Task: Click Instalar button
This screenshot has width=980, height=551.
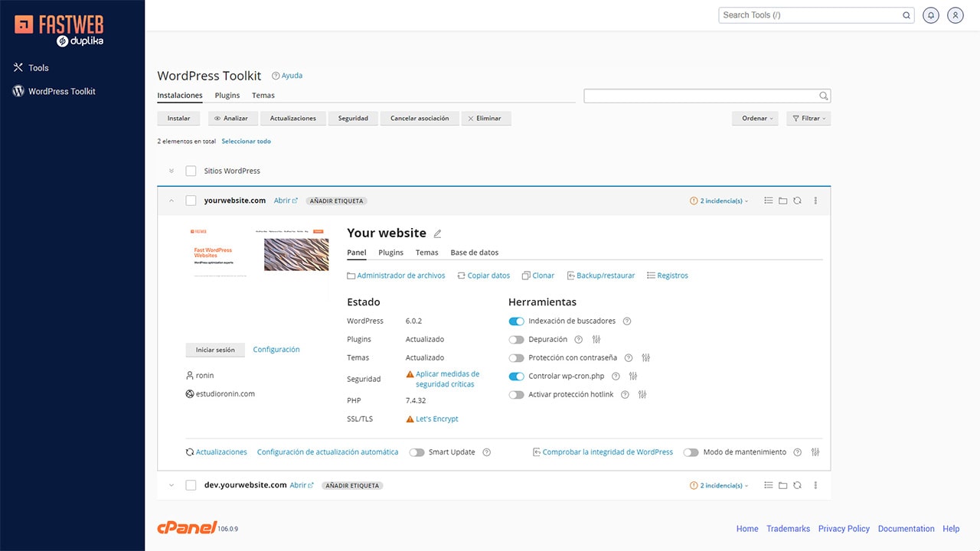Action: (x=179, y=118)
